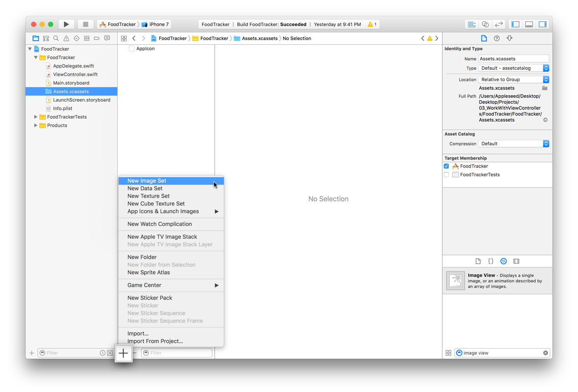Go back in the editor history
The height and width of the screenshot is (392, 578).
[134, 38]
